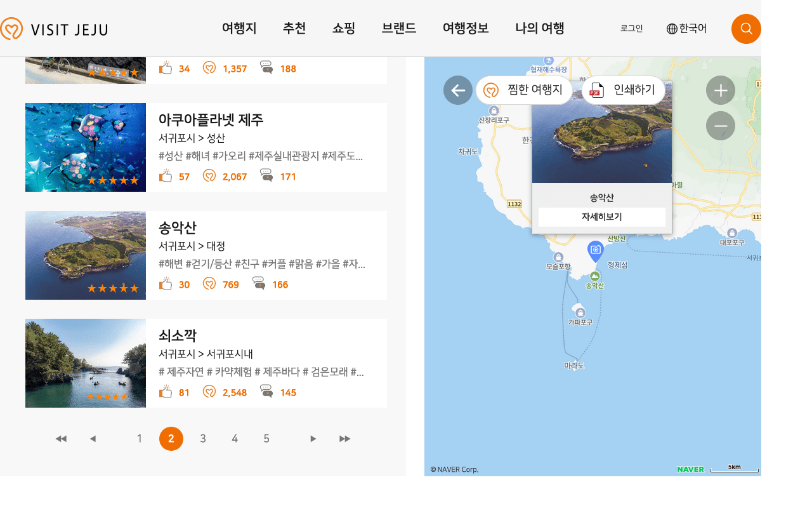Zoom out on the map
This screenshot has width=812, height=508.
[721, 126]
